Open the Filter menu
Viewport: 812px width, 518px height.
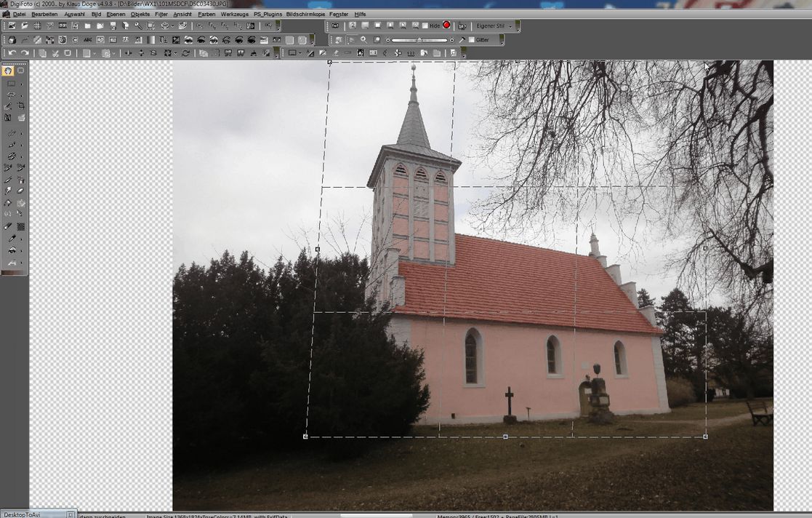[x=161, y=14]
